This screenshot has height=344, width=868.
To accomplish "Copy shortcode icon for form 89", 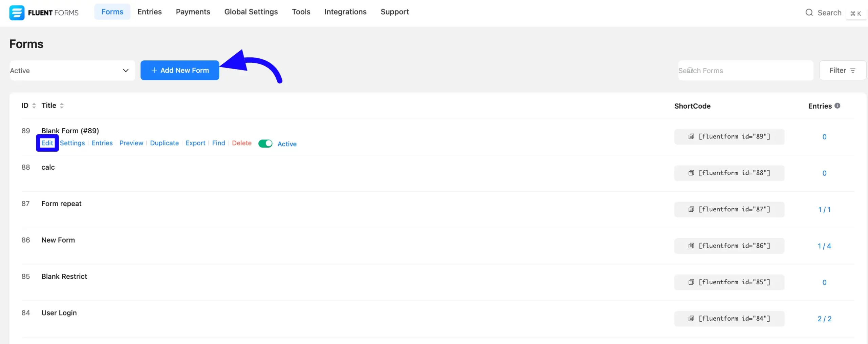I will 691,136.
